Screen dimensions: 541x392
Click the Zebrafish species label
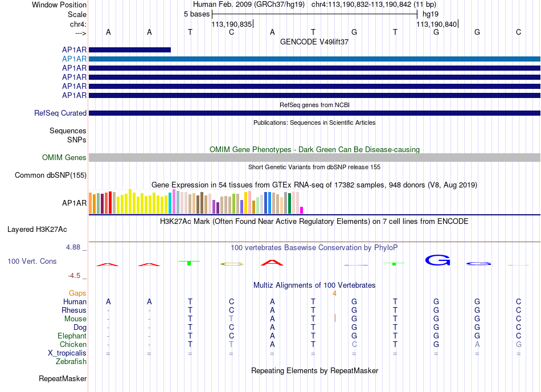point(71,362)
